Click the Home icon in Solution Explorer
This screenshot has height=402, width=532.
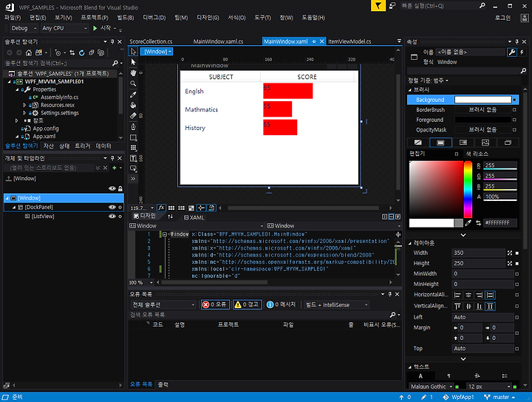(29, 52)
